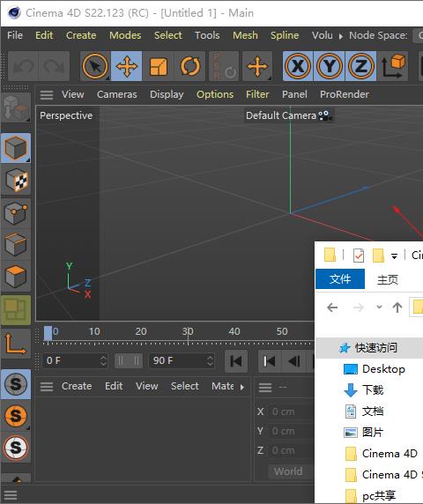
Task: Open the material manager hamburger menu
Action: click(x=47, y=387)
